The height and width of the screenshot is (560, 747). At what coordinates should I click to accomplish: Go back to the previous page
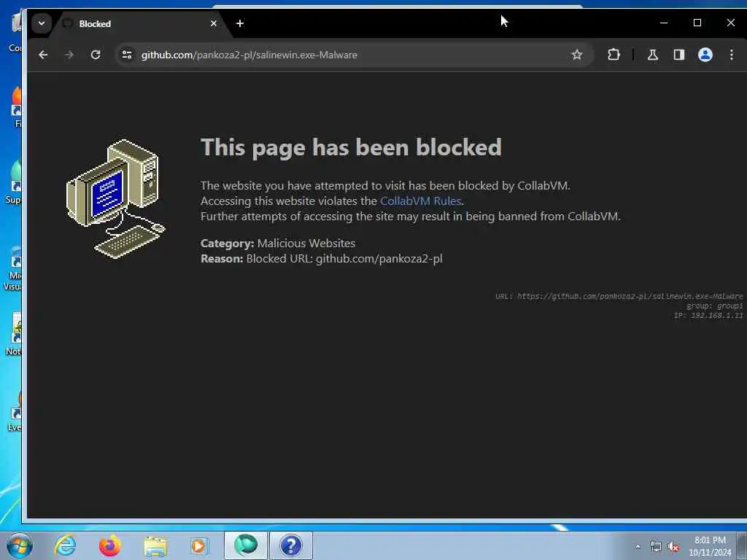click(x=43, y=55)
